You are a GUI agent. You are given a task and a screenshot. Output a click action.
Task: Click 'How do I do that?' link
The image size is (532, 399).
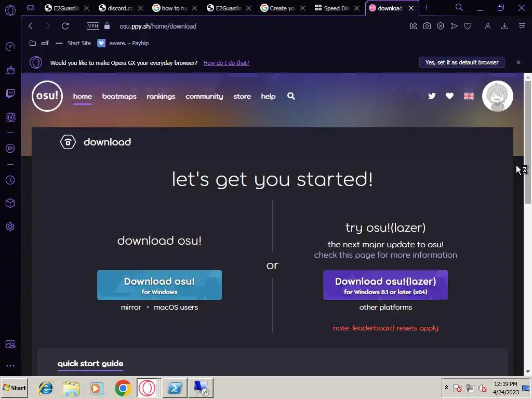(x=227, y=63)
